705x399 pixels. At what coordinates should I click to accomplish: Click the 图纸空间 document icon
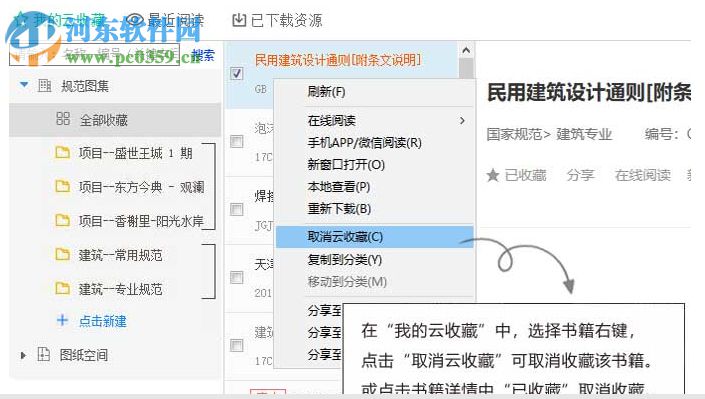point(44,354)
